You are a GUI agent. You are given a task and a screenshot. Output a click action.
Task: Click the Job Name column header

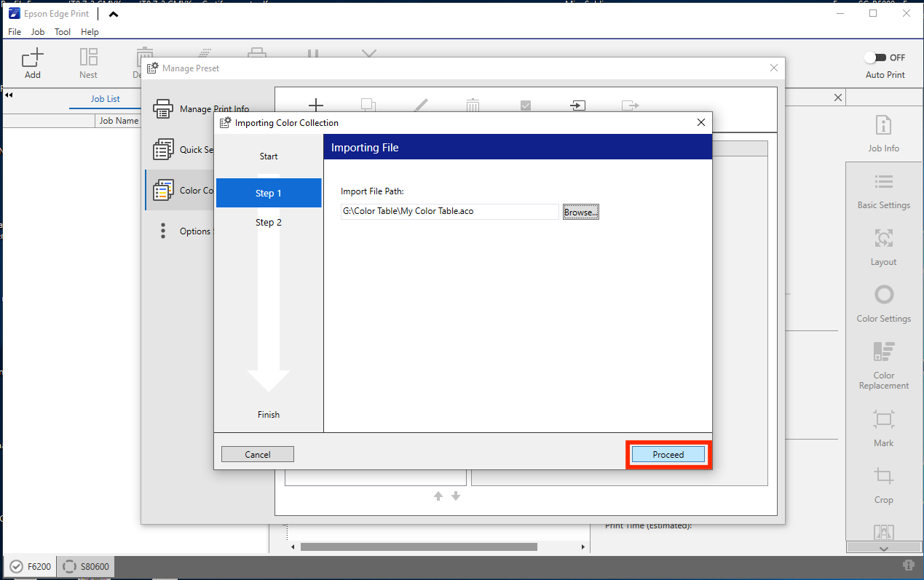119,121
